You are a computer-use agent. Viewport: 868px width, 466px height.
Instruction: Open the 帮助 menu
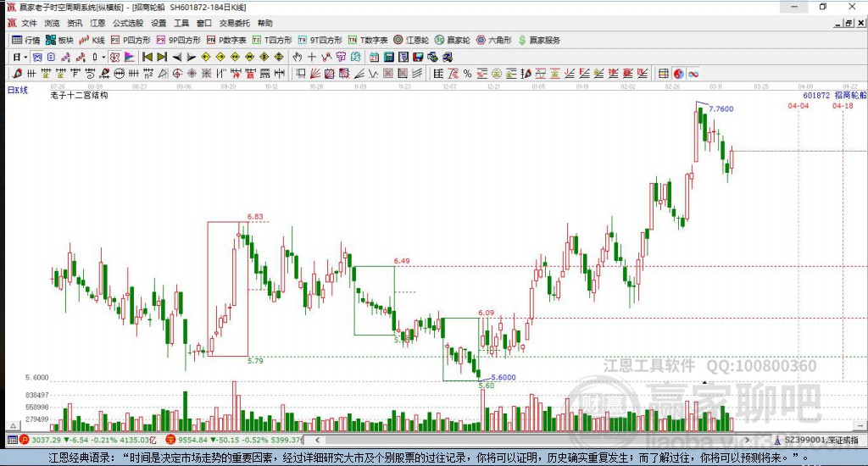264,23
